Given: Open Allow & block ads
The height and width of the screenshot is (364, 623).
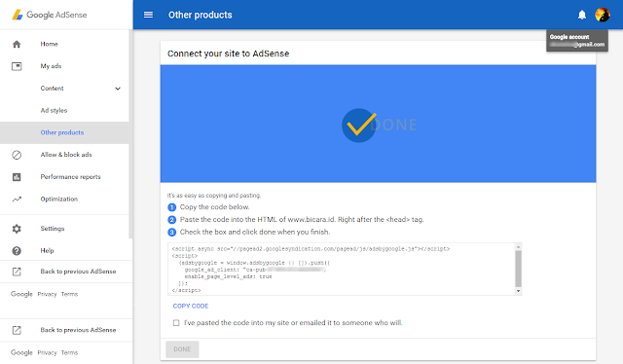Looking at the screenshot, I should coord(66,155).
